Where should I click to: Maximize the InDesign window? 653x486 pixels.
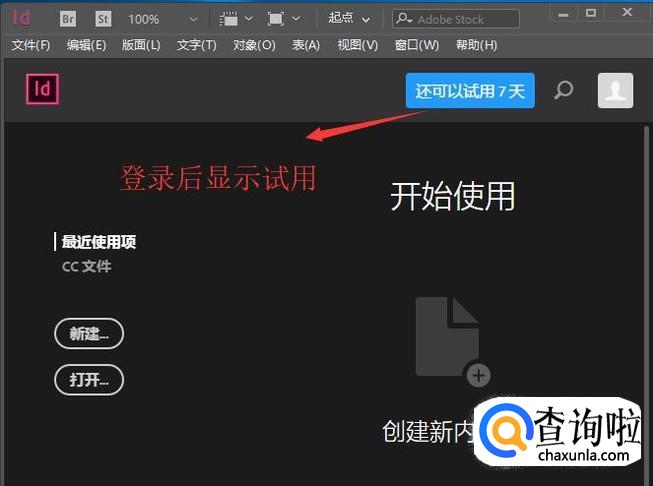pyautogui.click(x=591, y=13)
